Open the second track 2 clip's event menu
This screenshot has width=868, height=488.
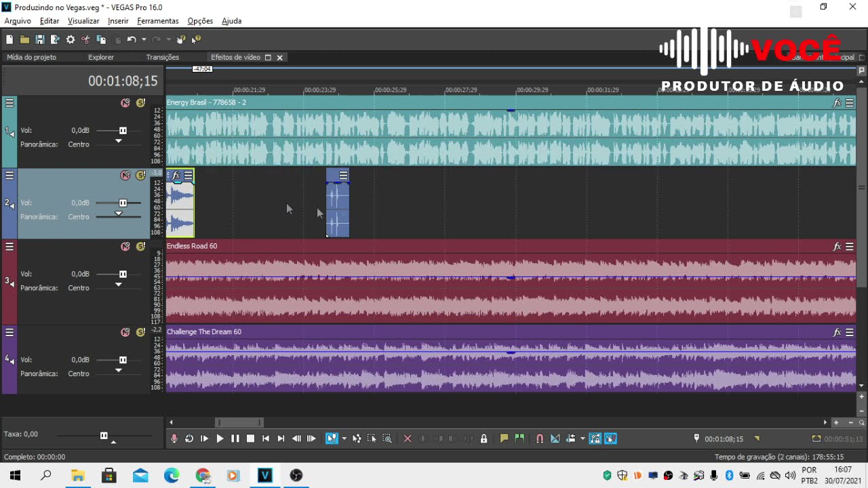[x=343, y=176]
